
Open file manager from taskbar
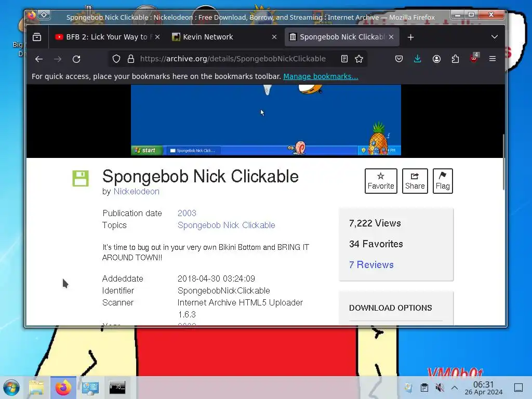[x=36, y=388]
